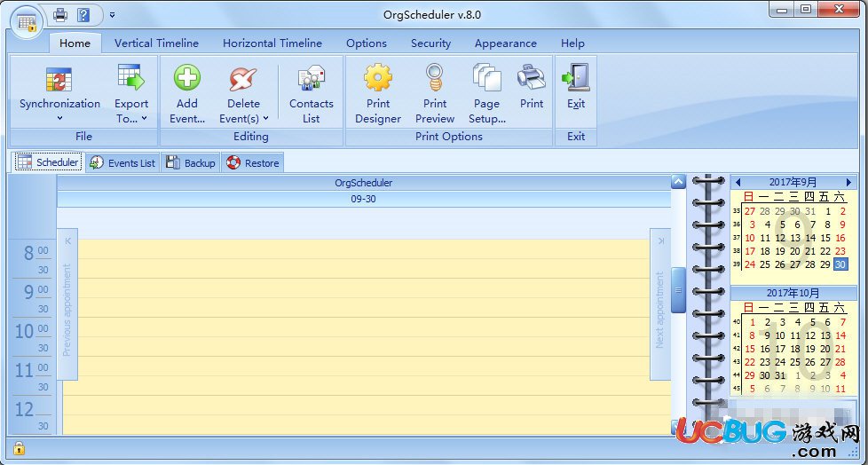This screenshot has width=868, height=465.
Task: Open the Appearance ribbon tab
Action: click(505, 43)
